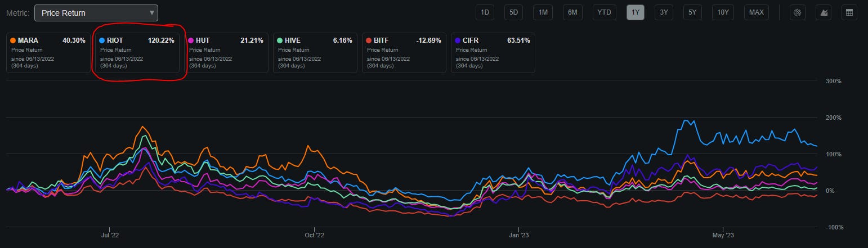This screenshot has height=248, width=868.
Task: Click the 200% y-axis label
Action: click(x=834, y=118)
